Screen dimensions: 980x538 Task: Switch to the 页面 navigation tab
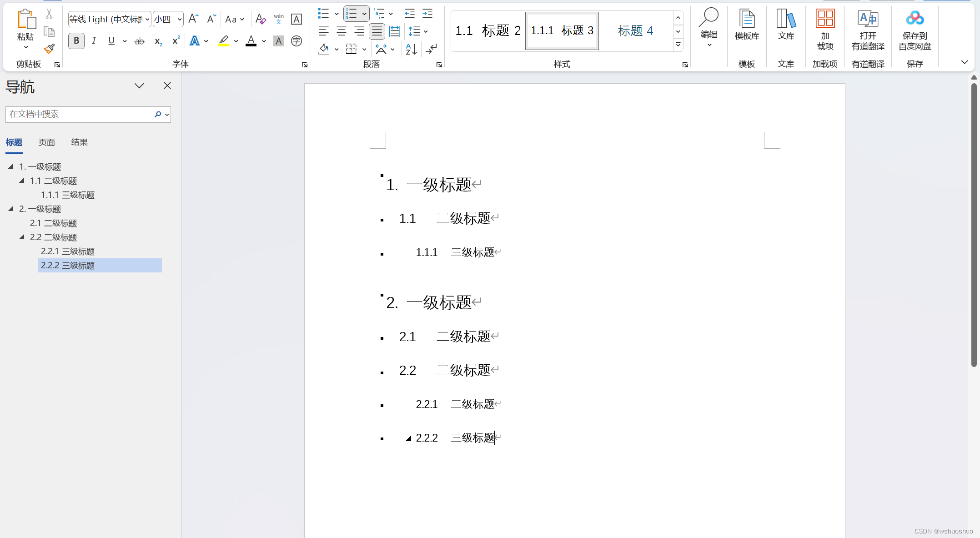[x=46, y=142]
